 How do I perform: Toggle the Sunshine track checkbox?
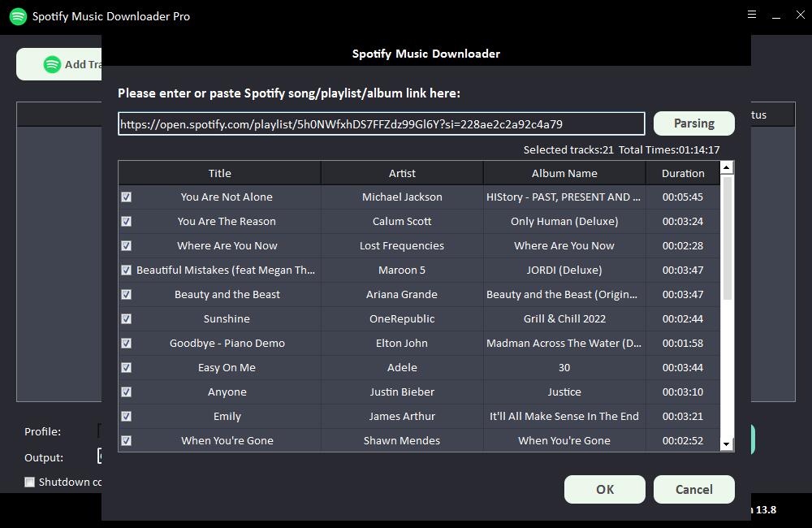point(127,318)
